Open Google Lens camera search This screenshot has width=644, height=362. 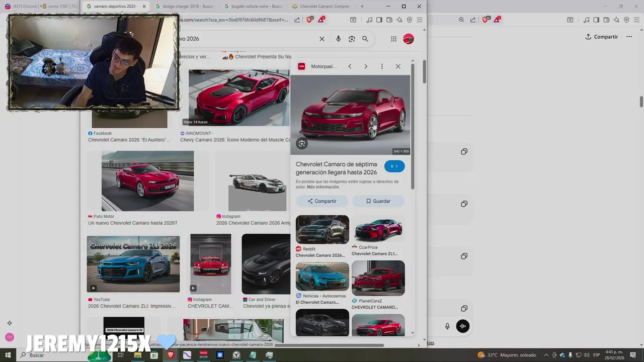click(352, 39)
